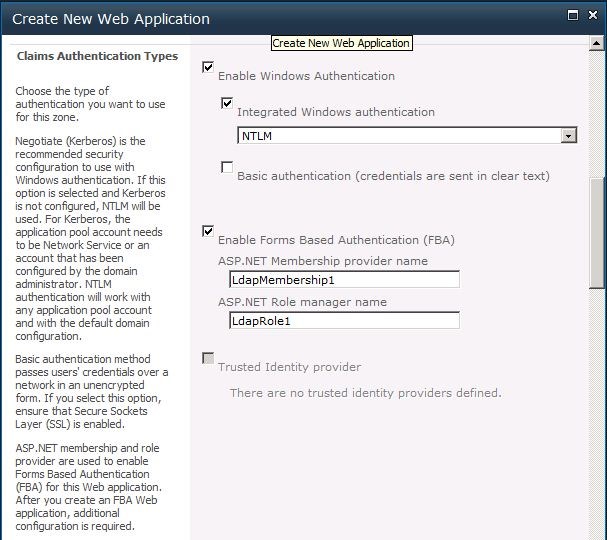
Task: Click the ASP.NET Membership provider name label
Action: tap(323, 261)
